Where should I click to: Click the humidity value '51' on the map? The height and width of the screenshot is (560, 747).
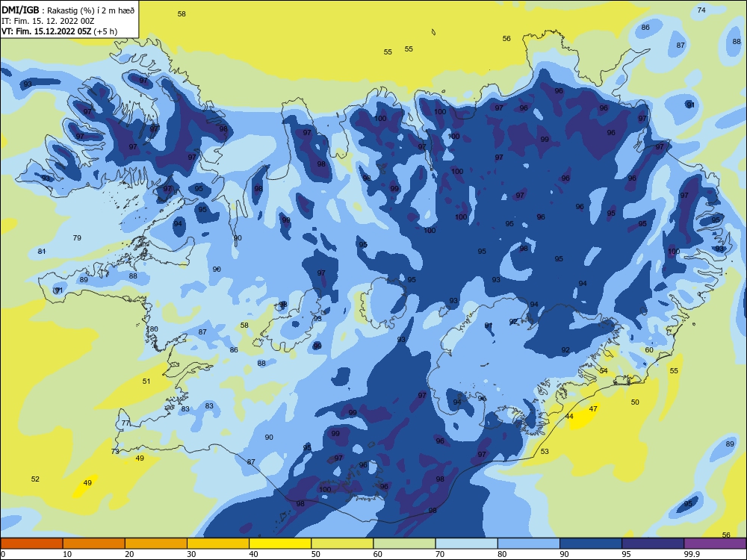tap(146, 381)
